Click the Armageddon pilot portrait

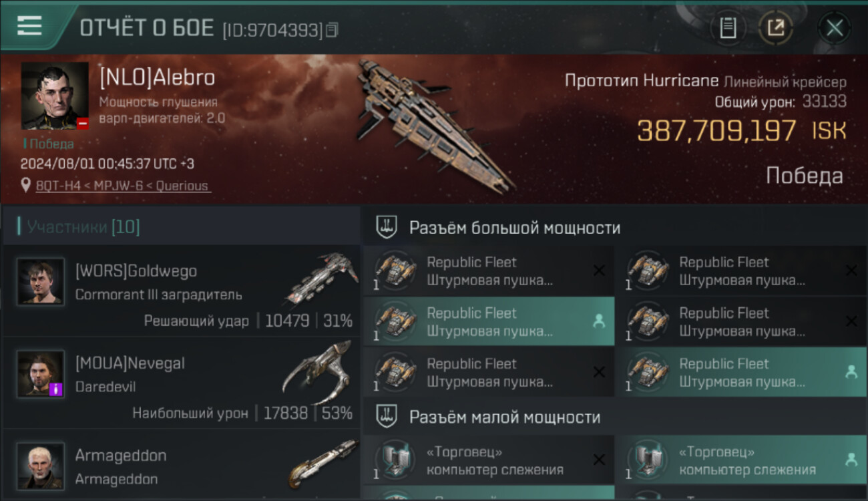click(41, 466)
